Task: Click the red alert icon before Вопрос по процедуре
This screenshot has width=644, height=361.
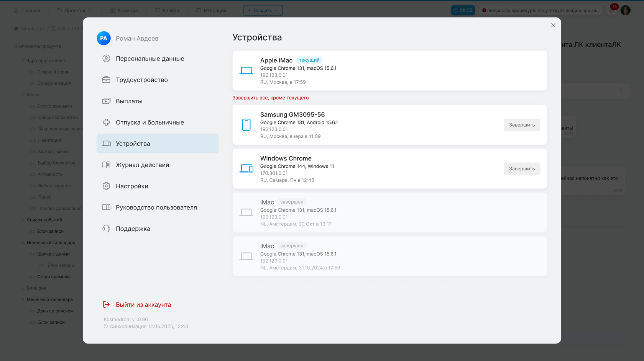Action: pos(484,10)
